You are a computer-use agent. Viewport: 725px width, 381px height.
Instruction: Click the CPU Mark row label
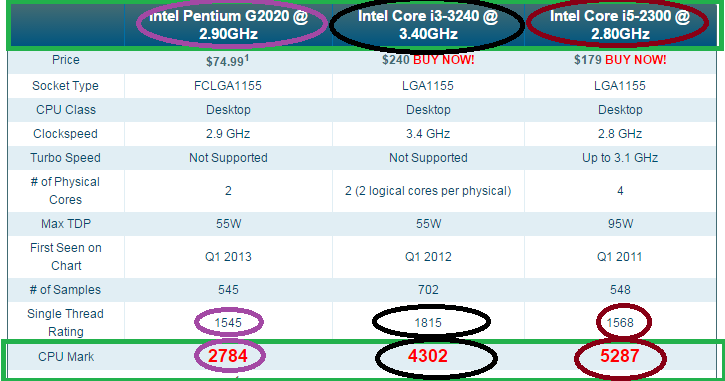click(x=66, y=357)
